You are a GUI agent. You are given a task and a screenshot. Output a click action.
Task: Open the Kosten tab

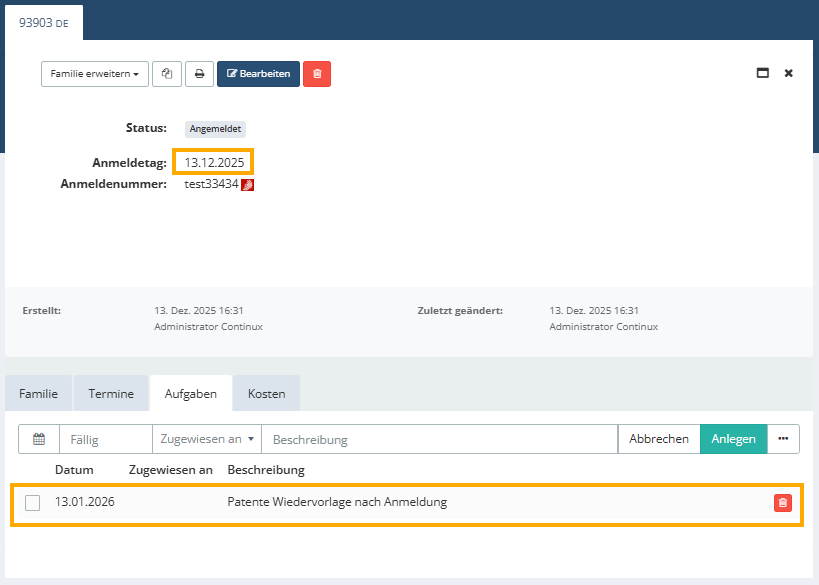click(266, 393)
